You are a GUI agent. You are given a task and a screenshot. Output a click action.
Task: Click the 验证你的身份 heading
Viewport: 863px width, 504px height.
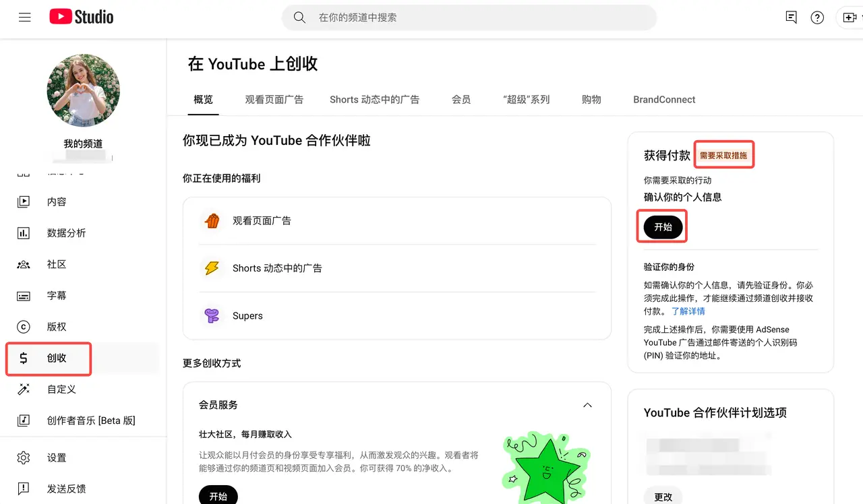click(x=669, y=267)
